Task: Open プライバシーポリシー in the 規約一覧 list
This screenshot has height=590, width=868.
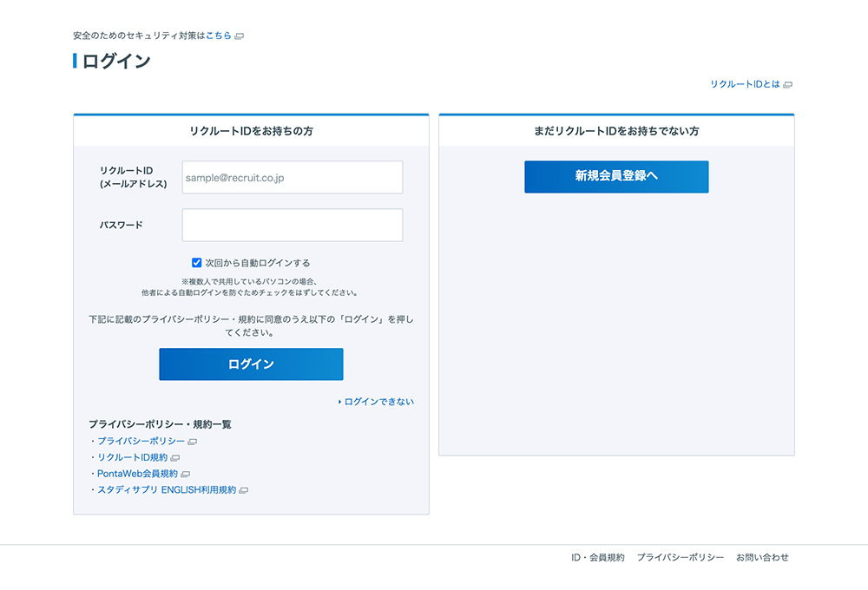Action: click(x=141, y=442)
